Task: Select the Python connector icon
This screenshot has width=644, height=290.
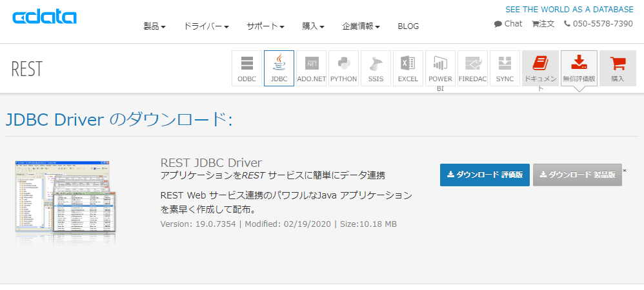Action: (343, 68)
